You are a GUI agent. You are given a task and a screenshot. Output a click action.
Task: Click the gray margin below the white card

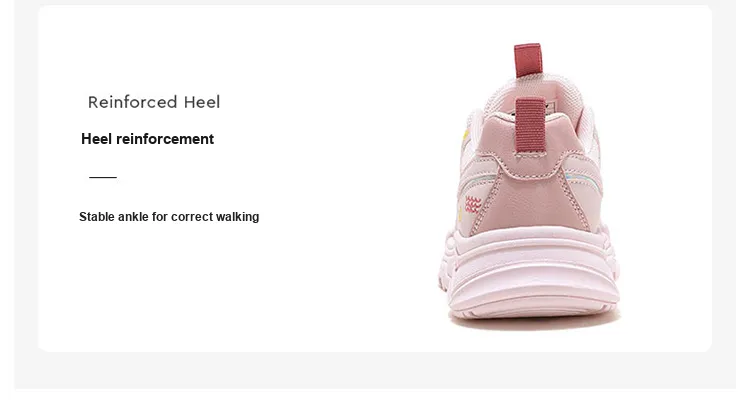(x=375, y=370)
